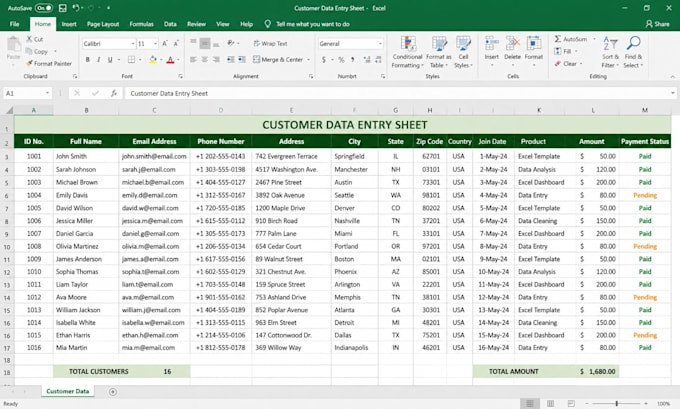Click the formula bar text field
The image size is (680, 409).
[x=396, y=93]
